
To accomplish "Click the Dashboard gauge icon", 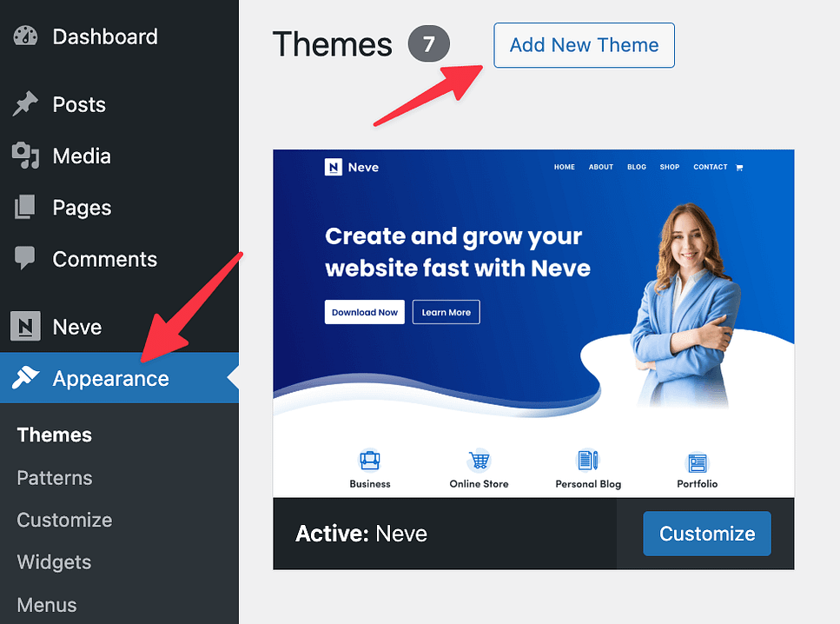I will (x=25, y=37).
